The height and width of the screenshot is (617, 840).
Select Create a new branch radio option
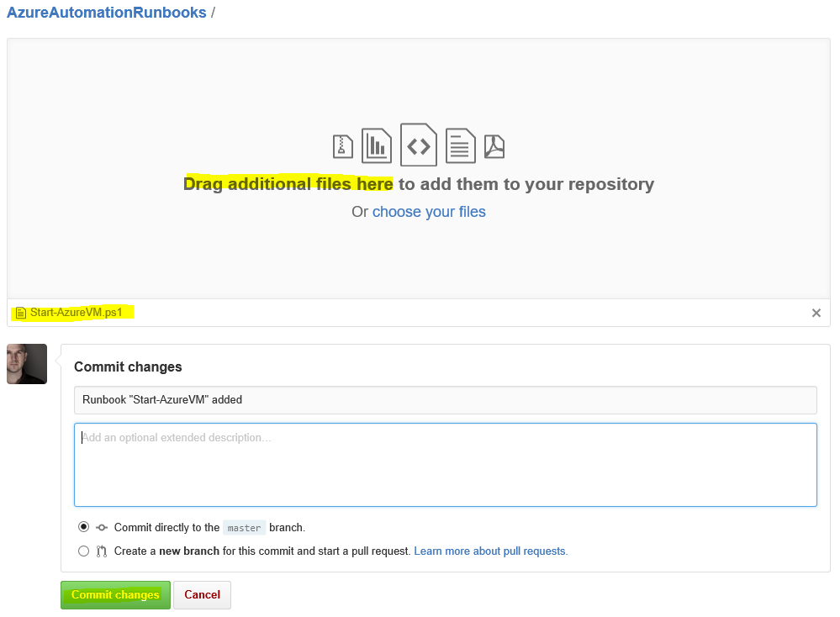coord(83,551)
